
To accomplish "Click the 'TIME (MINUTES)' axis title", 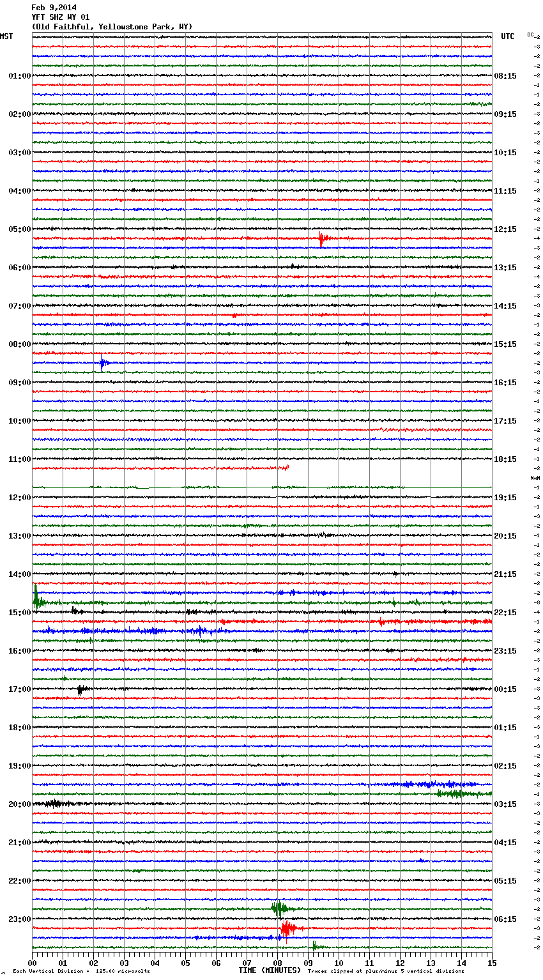I will pyautogui.click(x=270, y=970).
